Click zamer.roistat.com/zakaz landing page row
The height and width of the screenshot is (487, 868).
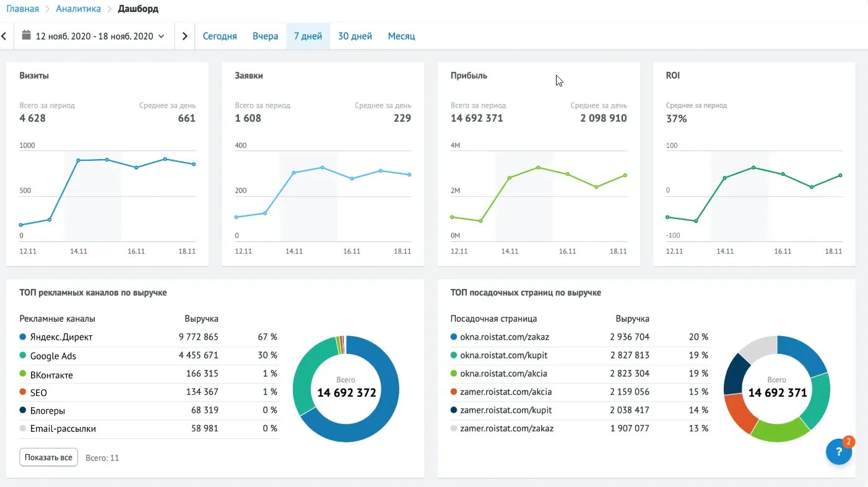pos(579,428)
